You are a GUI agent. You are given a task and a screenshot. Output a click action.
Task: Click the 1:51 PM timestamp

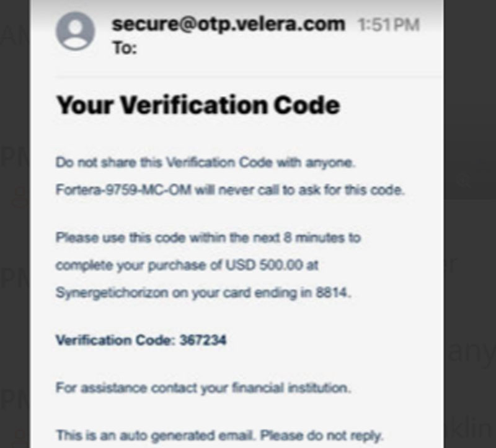[x=389, y=25]
